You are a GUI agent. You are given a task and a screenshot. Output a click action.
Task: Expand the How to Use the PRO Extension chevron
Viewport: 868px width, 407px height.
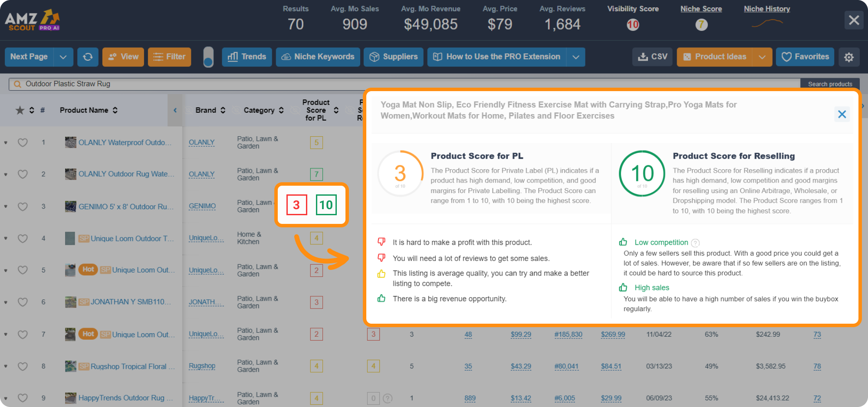tap(576, 56)
